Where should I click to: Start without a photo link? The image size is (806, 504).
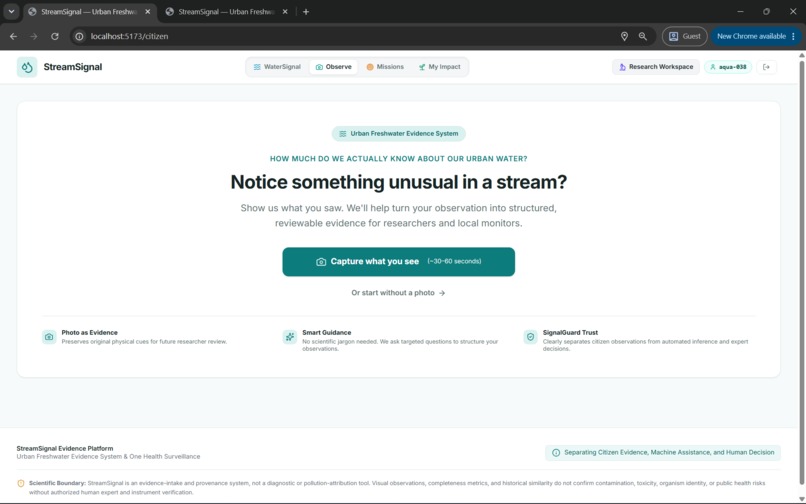398,293
